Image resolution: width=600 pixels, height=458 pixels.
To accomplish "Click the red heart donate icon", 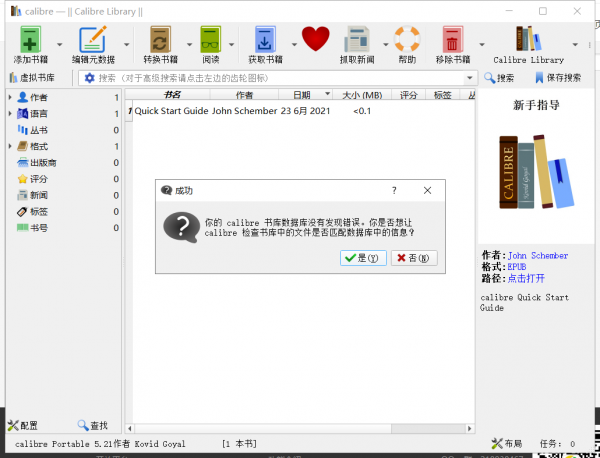I will tap(315, 39).
